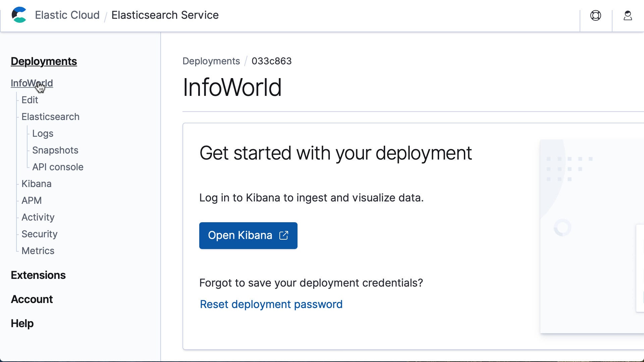Click the 033c863 breadcrumb
This screenshot has width=644, height=362.
click(272, 61)
